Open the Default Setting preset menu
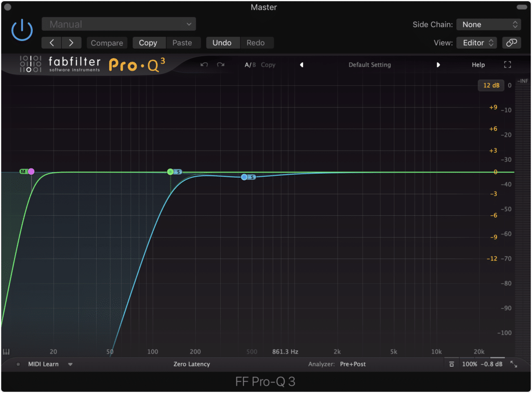 click(370, 65)
